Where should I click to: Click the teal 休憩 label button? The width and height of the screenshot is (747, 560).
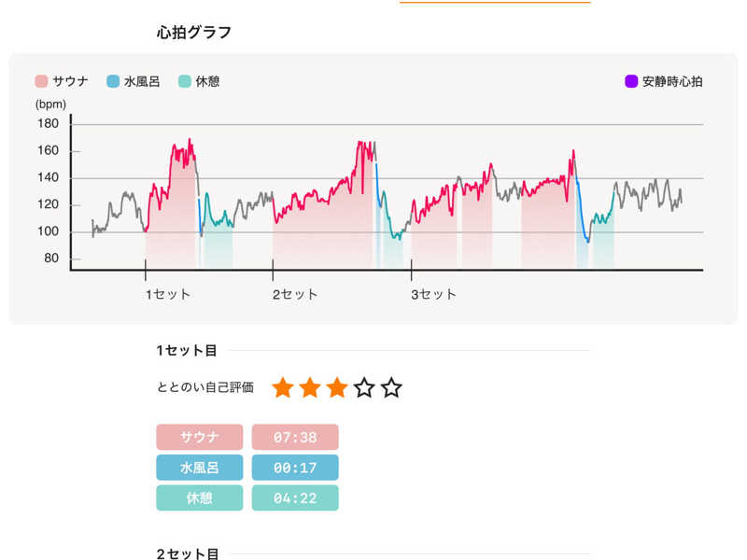(x=199, y=497)
